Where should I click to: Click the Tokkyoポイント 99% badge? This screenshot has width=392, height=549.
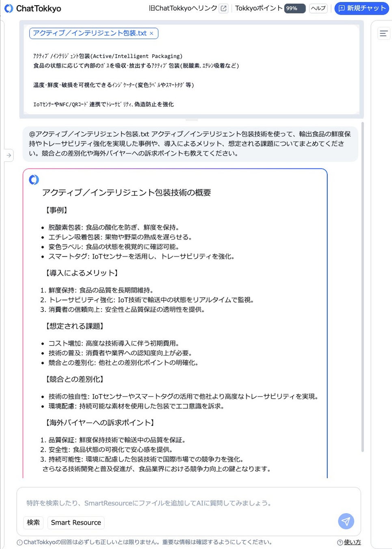coord(295,8)
